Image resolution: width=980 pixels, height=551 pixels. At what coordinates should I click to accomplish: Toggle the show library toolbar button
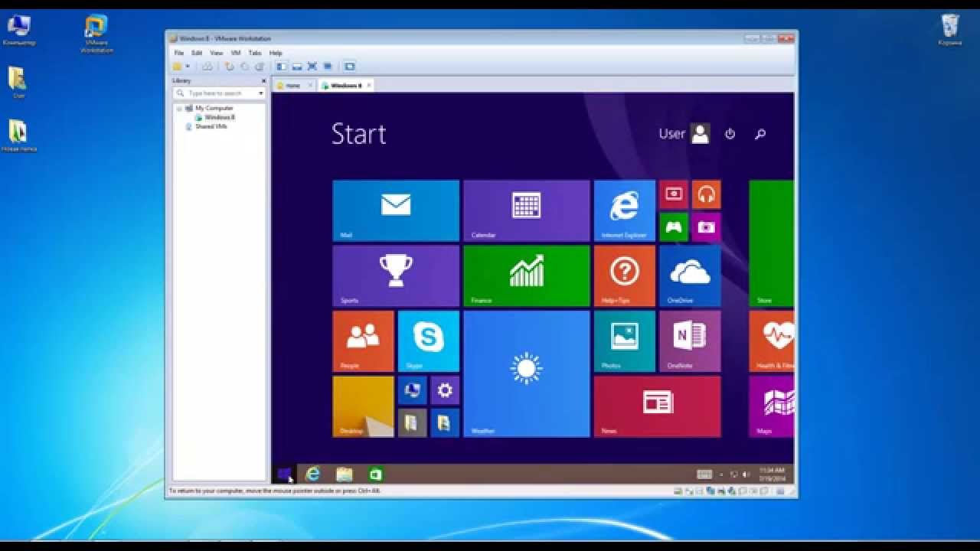[281, 67]
